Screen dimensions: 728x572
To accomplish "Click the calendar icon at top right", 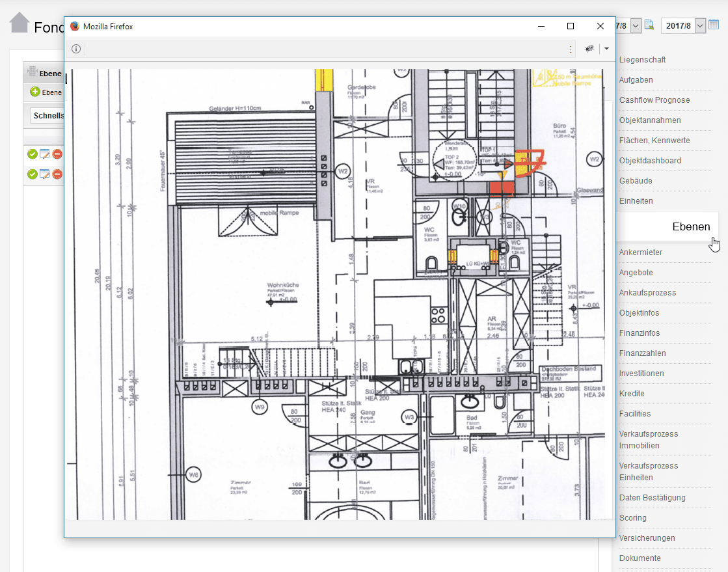I will coord(714,25).
